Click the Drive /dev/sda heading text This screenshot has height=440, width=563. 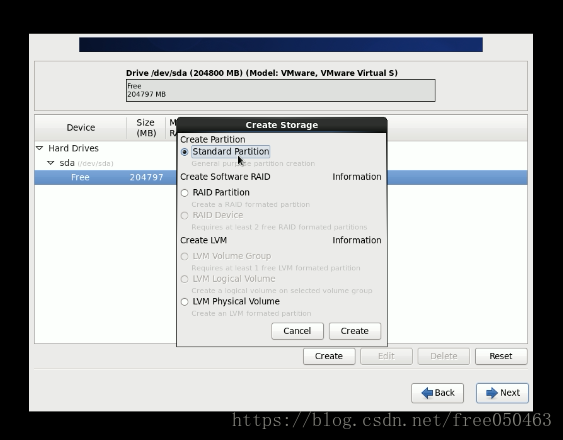[262, 73]
